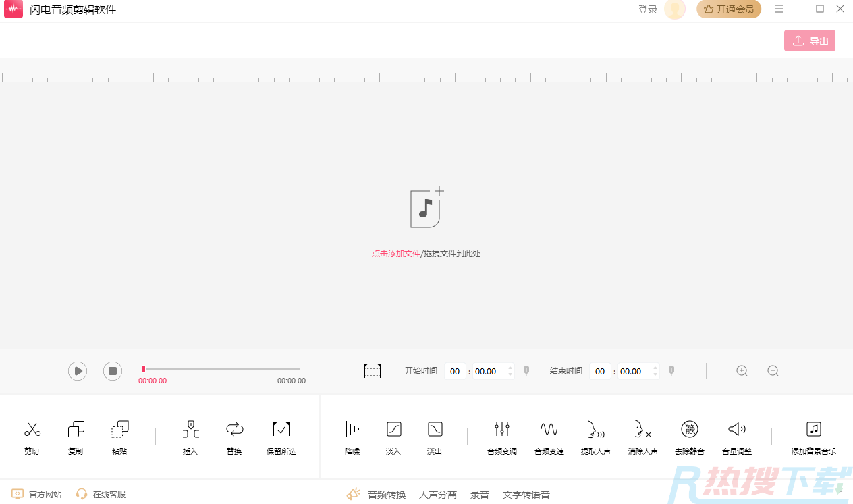Open the 文字转语音 text-to-speech feature
Viewport: 853px width, 504px height.
click(526, 494)
